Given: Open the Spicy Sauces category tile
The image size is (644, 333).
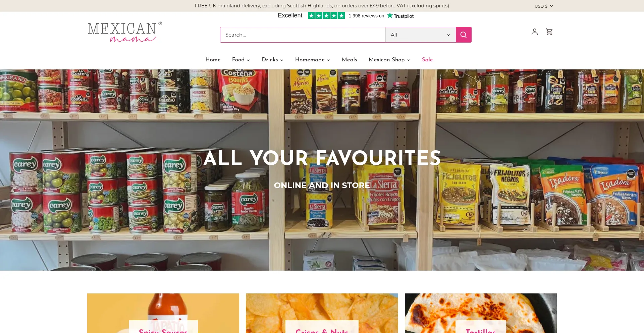Looking at the screenshot, I should [163, 313].
